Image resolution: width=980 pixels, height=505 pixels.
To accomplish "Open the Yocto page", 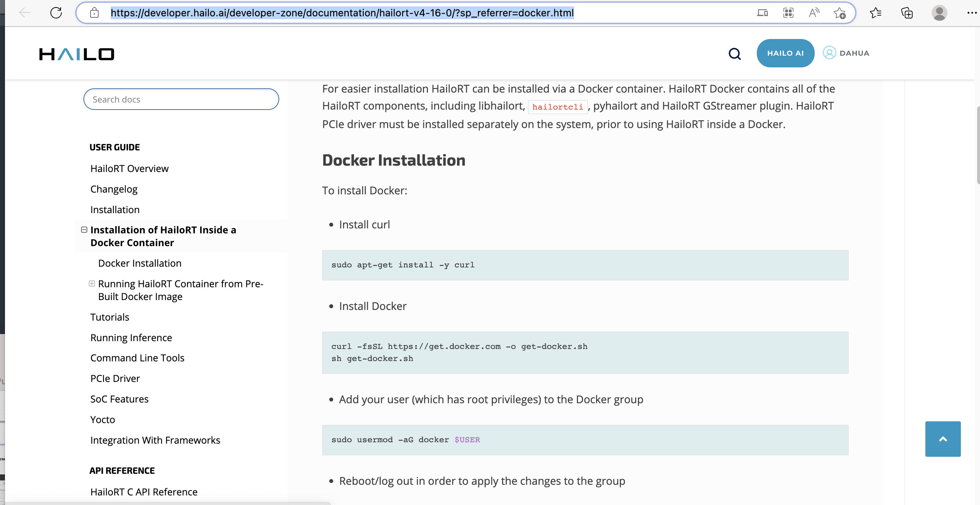I will click(x=102, y=420).
